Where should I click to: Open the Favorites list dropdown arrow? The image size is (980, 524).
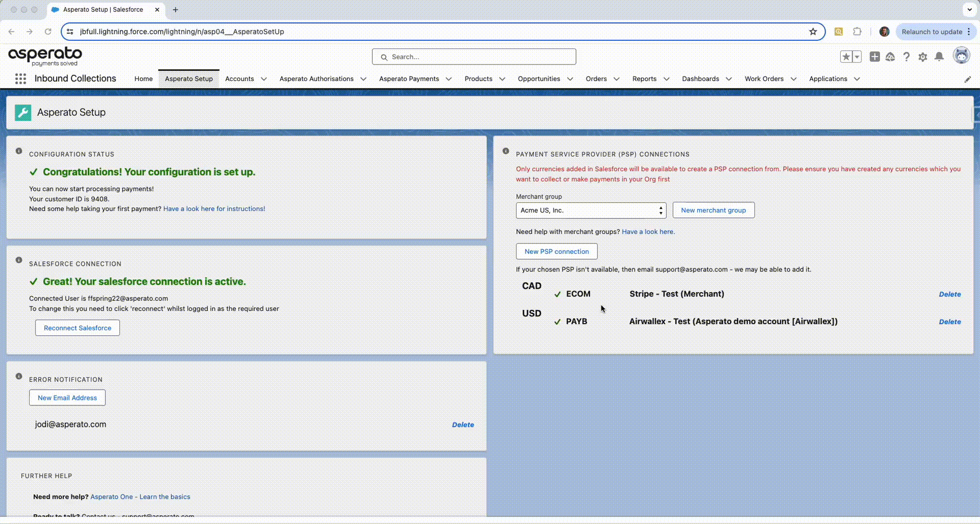(857, 57)
